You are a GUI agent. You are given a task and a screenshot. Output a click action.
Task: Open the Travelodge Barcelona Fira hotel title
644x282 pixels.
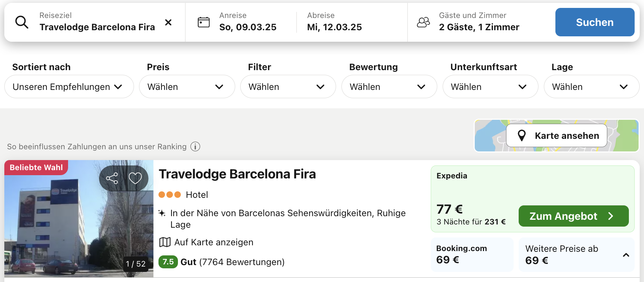[x=237, y=174]
